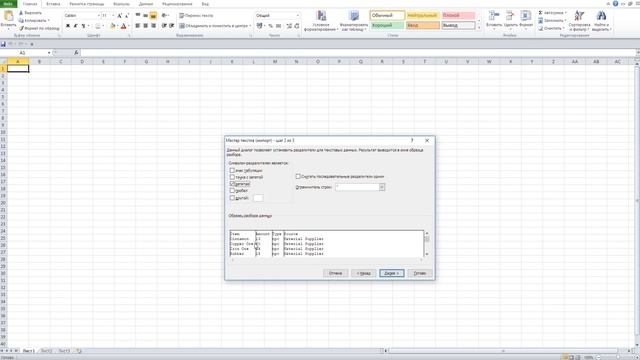
Task: Expand the AutoSum dropdown arrow
Action: click(x=566, y=13)
